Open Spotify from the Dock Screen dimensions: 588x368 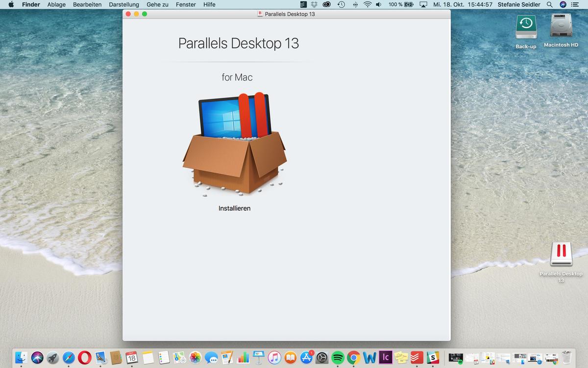click(x=338, y=358)
